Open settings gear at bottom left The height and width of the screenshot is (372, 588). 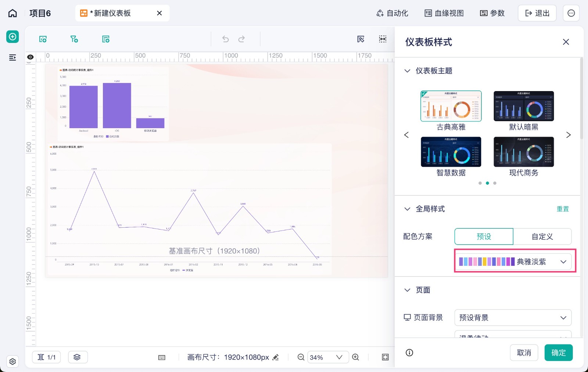tap(12, 361)
